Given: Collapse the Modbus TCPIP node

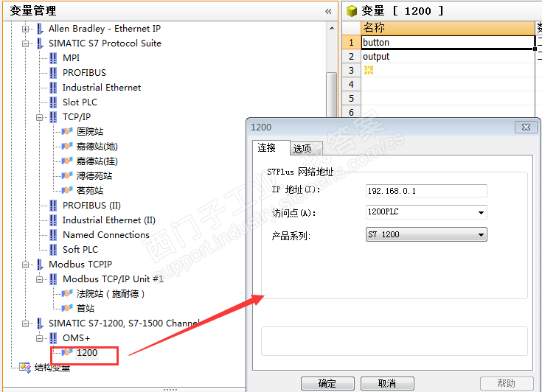Looking at the screenshot, I should [x=25, y=265].
